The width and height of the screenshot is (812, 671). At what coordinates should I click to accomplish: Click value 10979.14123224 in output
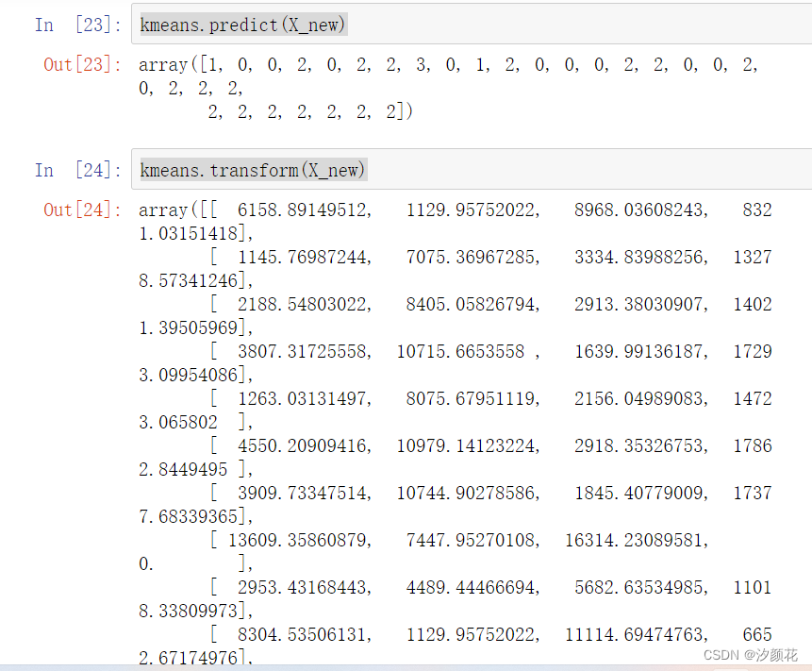[468, 445]
